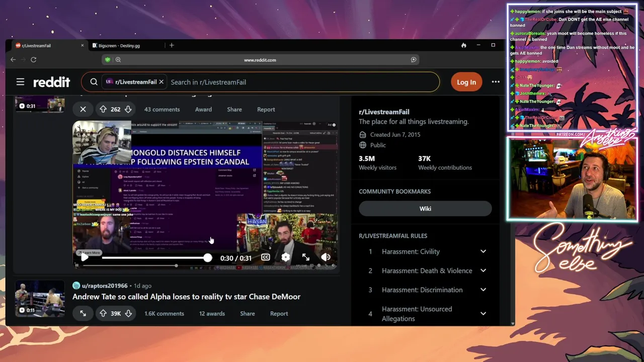644x362 pixels.
Task: Open the three-dot more options menu
Action: pyautogui.click(x=496, y=82)
